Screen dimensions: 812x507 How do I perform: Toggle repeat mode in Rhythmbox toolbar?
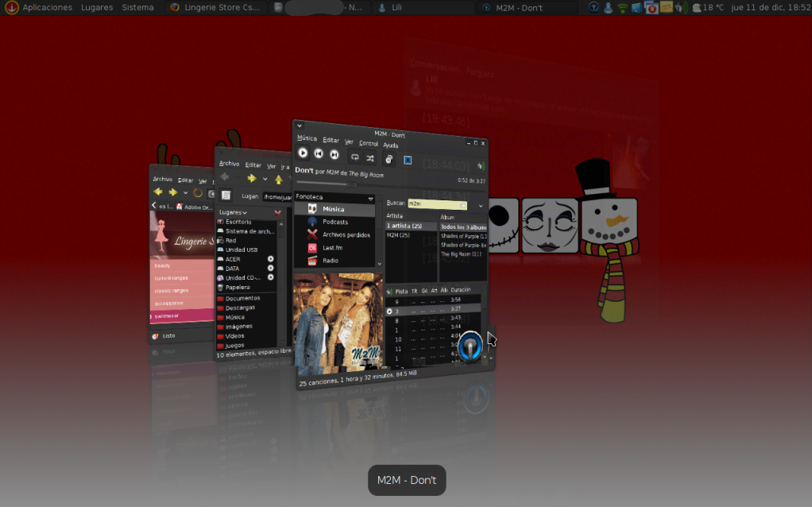[x=354, y=157]
